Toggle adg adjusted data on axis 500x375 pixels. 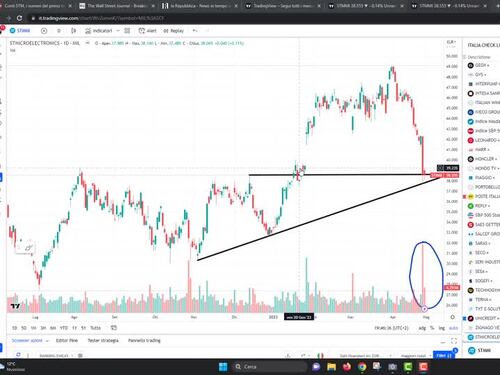pos(422,328)
